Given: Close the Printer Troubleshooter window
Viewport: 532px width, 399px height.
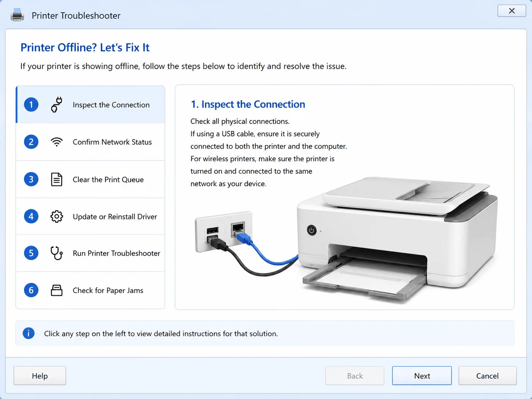Looking at the screenshot, I should click(511, 11).
